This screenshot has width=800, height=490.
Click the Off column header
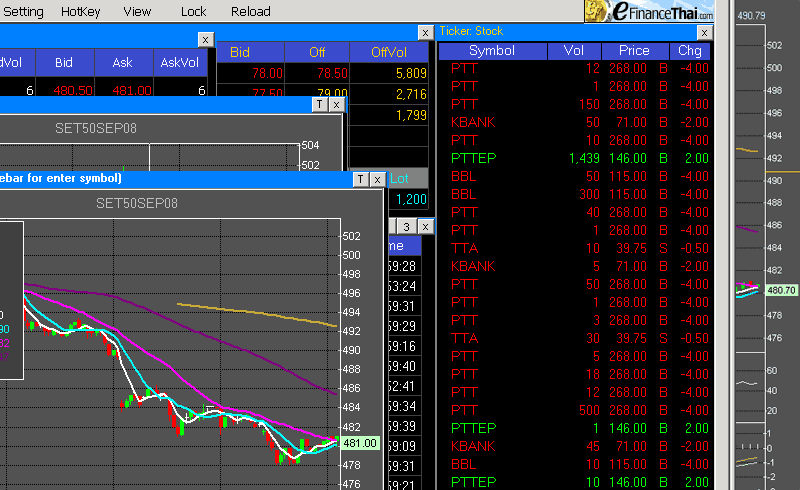[317, 52]
